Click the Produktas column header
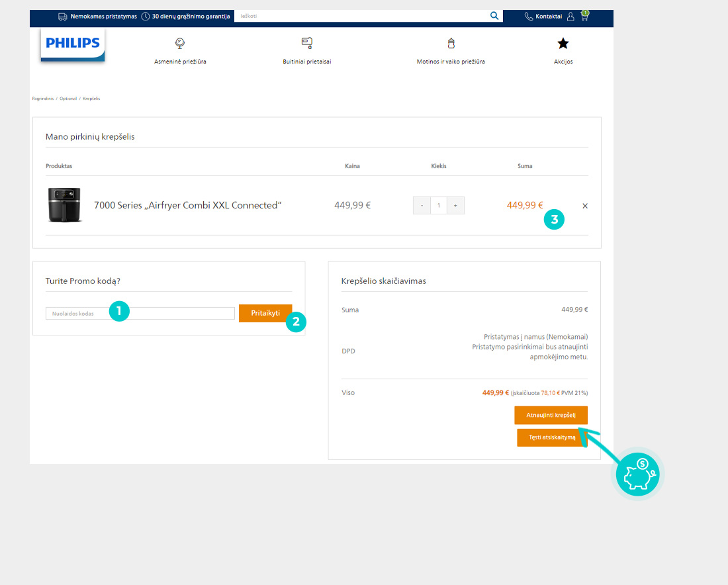728x585 pixels. pos(59,165)
